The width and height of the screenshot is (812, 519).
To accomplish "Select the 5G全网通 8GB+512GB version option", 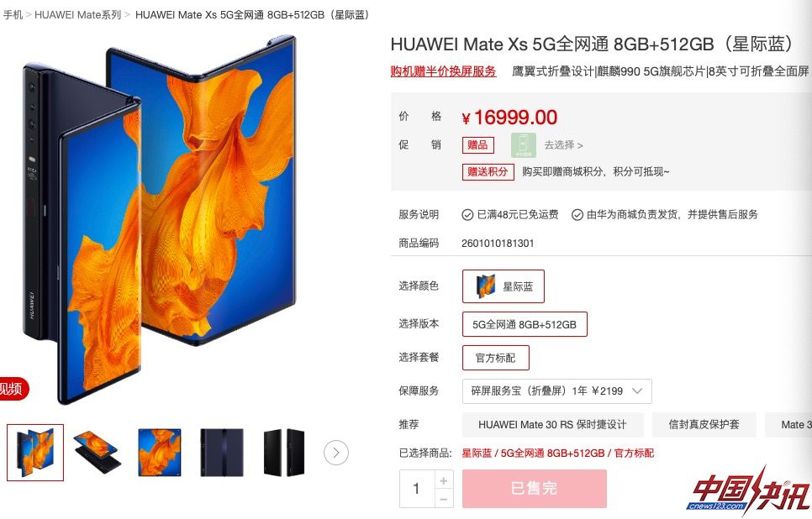I will tap(525, 324).
